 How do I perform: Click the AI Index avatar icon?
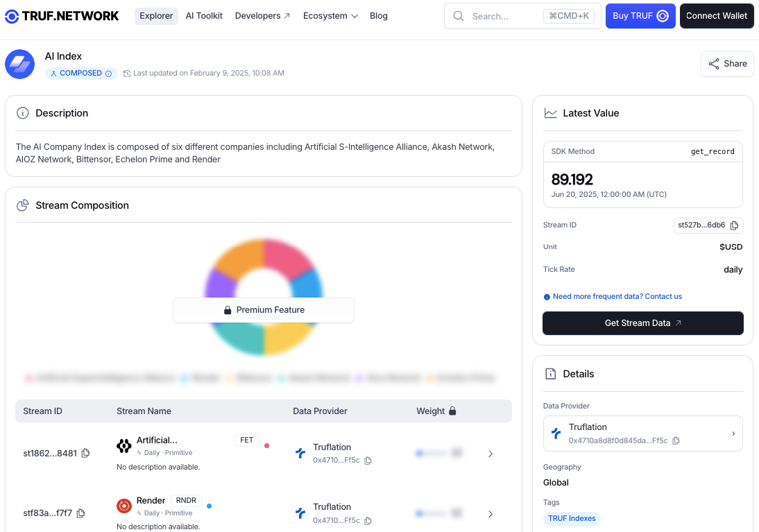click(20, 64)
